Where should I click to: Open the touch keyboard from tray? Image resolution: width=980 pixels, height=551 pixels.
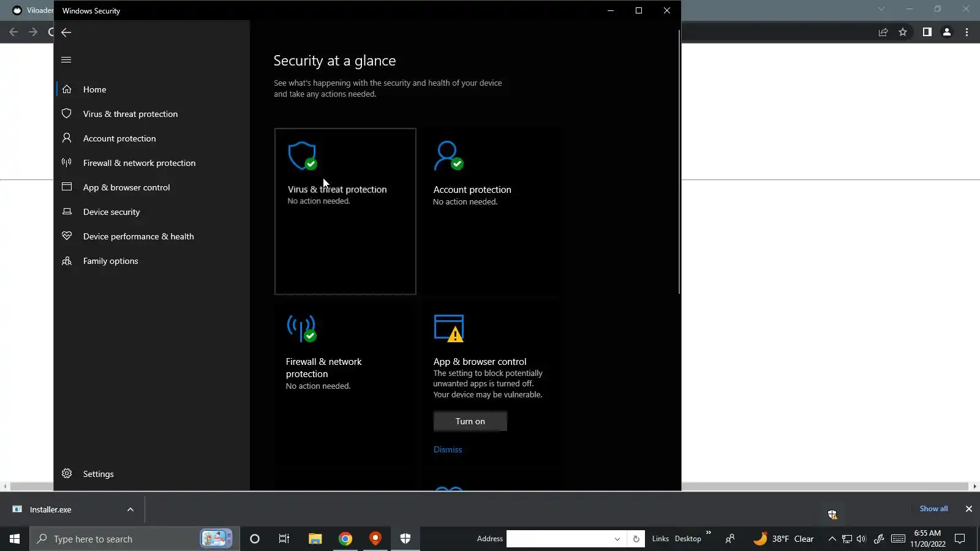click(899, 539)
